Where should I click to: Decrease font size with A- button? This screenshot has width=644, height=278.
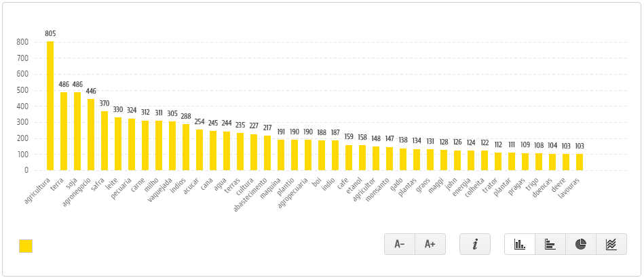point(400,244)
